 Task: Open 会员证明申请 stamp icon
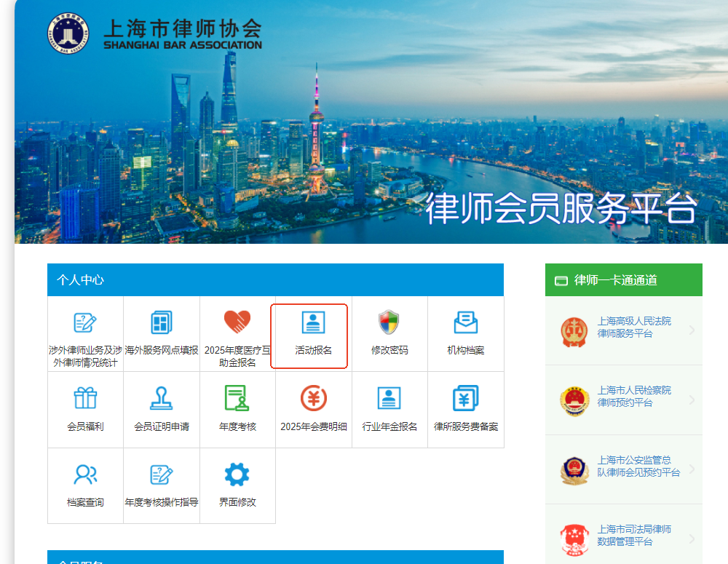tap(161, 399)
